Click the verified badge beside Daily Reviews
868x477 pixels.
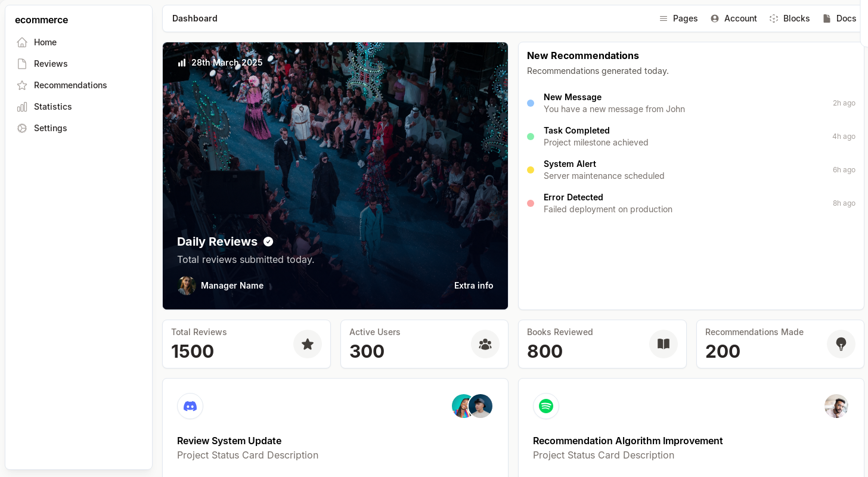click(268, 241)
